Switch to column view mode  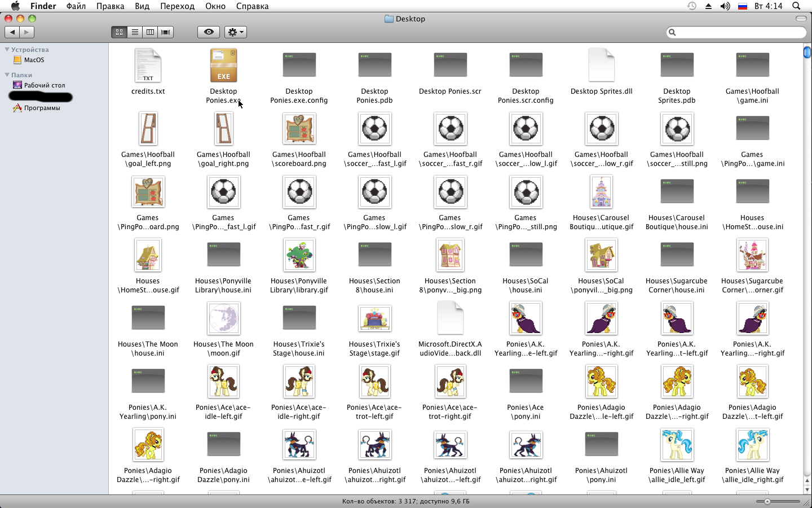coord(150,32)
